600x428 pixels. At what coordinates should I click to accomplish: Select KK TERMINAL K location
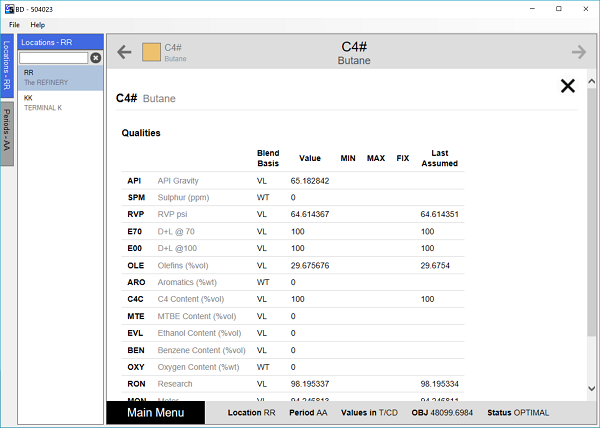click(60, 102)
